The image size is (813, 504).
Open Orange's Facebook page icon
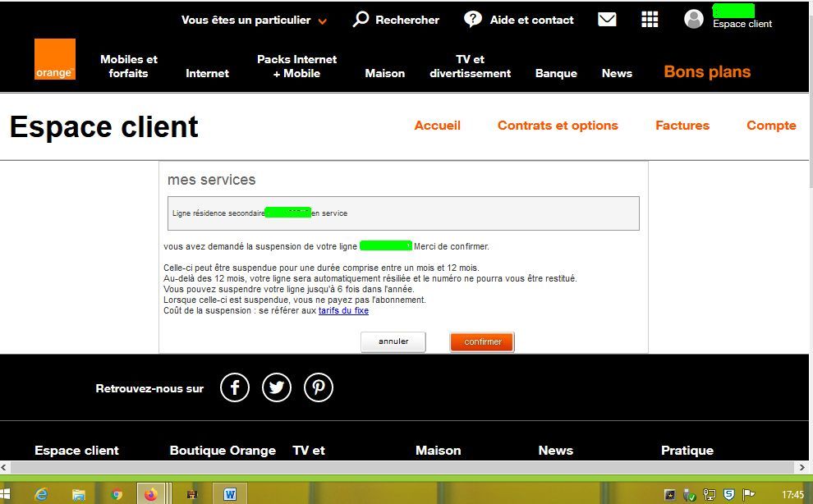[x=234, y=387]
